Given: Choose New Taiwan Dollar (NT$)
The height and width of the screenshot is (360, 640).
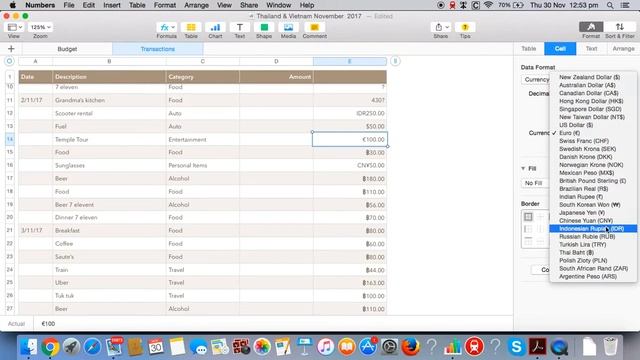Looking at the screenshot, I should pos(593,117).
